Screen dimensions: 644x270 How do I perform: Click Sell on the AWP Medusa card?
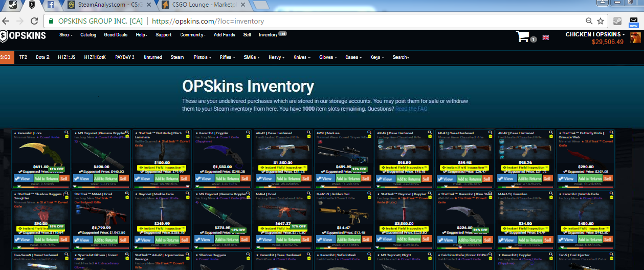point(366,179)
